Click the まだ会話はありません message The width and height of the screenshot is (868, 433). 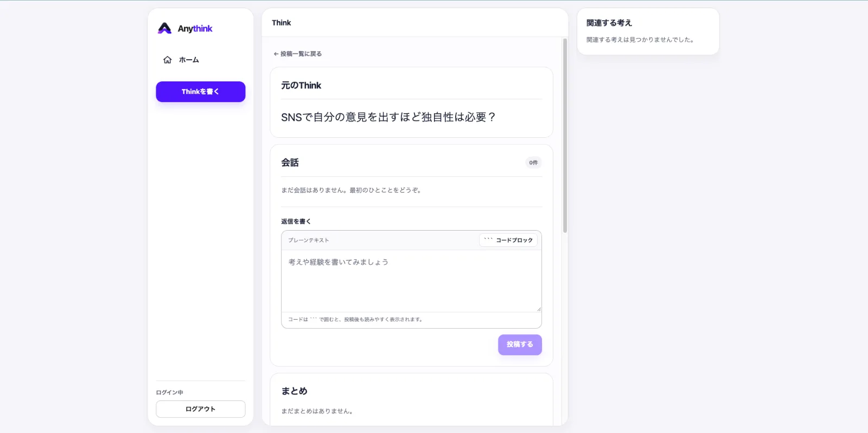click(352, 190)
